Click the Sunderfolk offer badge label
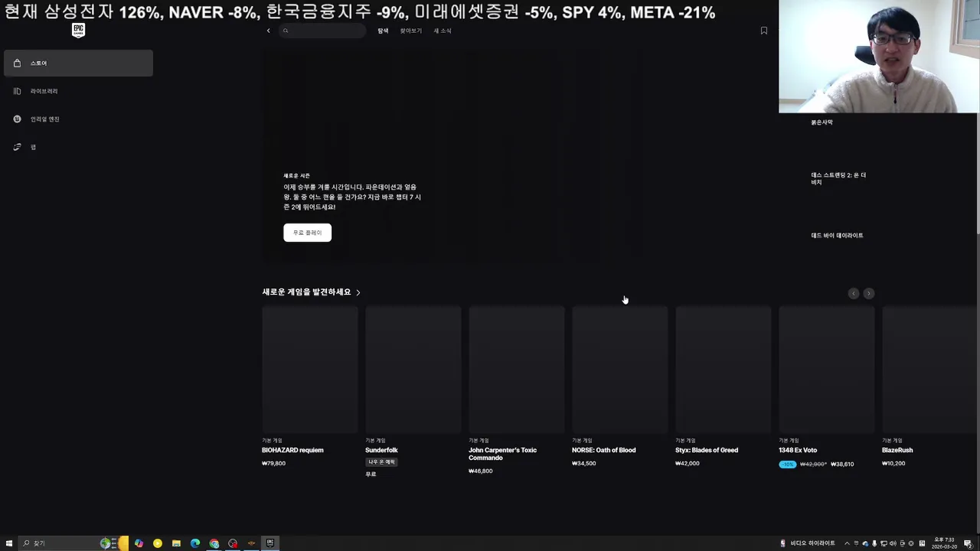 (381, 462)
